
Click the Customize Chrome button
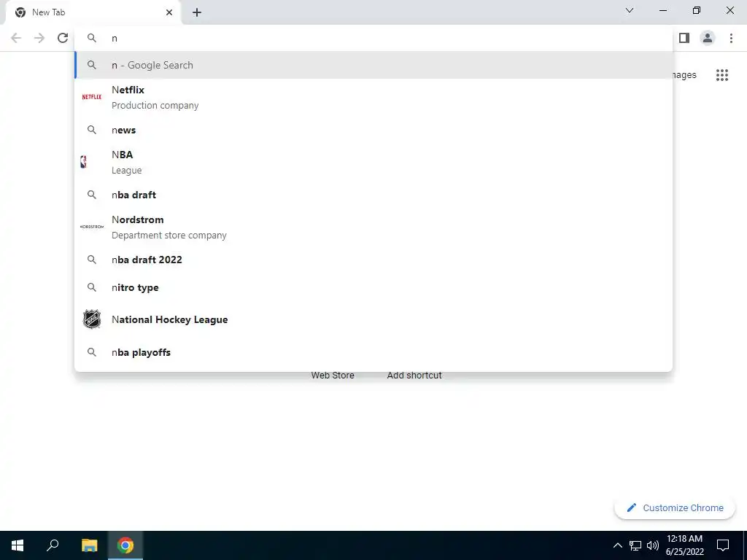(675, 507)
